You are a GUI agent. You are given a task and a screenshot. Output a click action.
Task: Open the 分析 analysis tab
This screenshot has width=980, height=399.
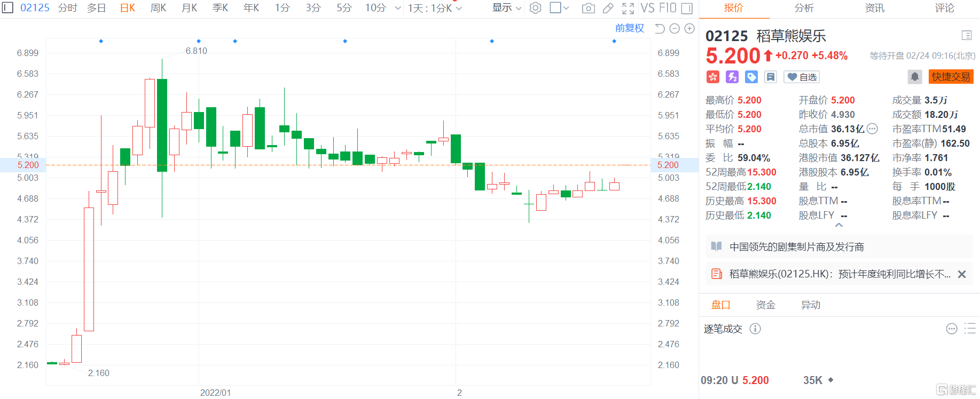tap(804, 8)
